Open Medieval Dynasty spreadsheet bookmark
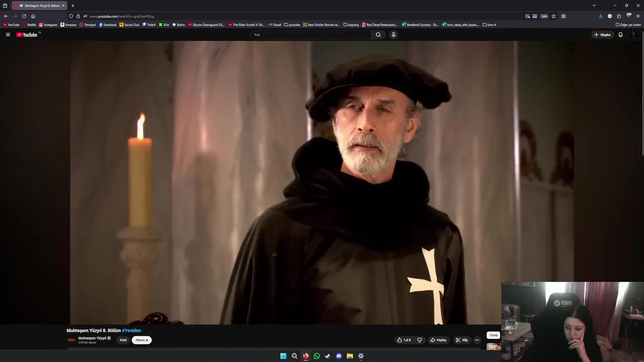Viewport: 644px width, 362px height. [x=421, y=25]
